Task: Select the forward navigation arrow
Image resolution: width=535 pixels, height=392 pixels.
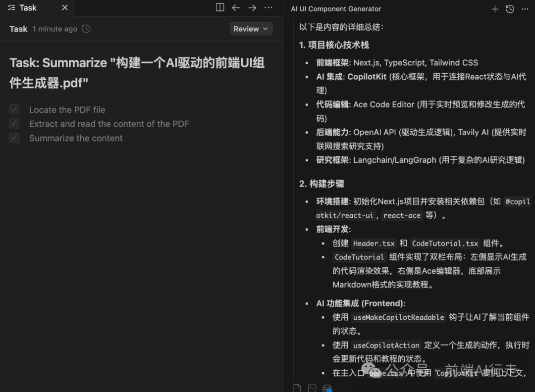Action: [252, 7]
